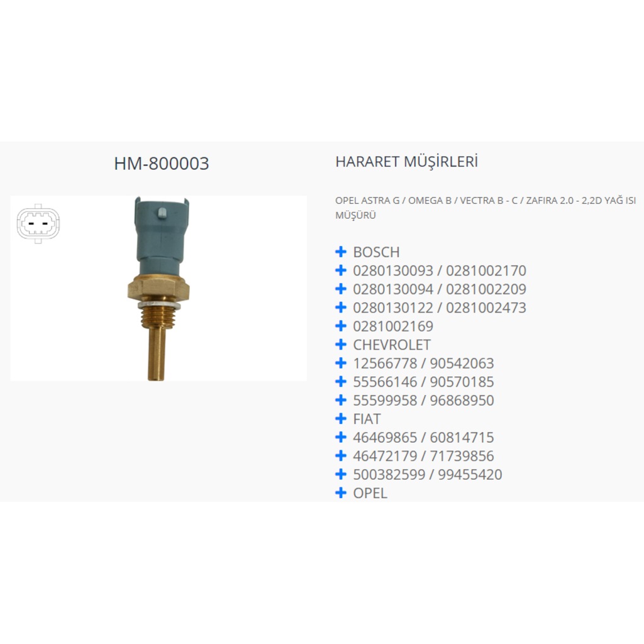Select part number 0280130093 / 0281002170
This screenshot has height=644, width=644.
point(440,270)
